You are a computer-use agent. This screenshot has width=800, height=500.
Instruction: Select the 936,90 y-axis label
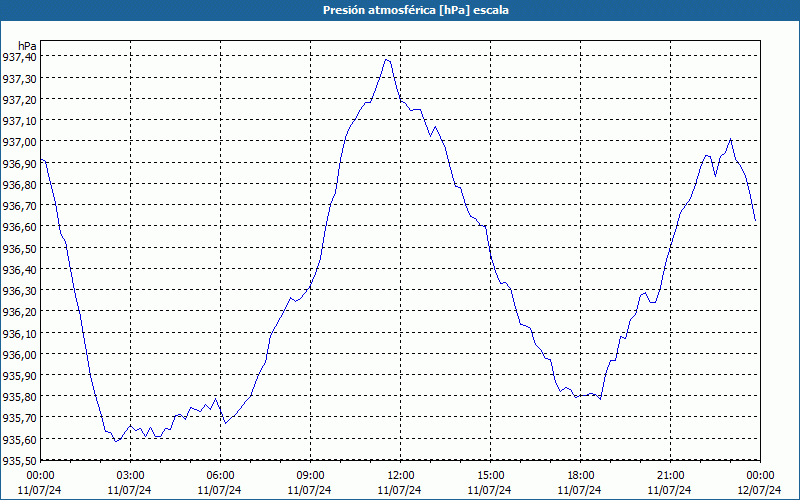coord(19,163)
